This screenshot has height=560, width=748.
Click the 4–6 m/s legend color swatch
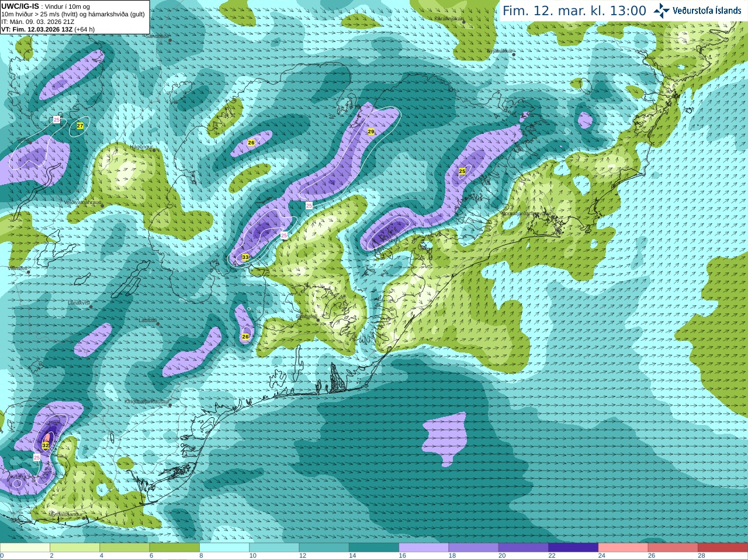124,547
